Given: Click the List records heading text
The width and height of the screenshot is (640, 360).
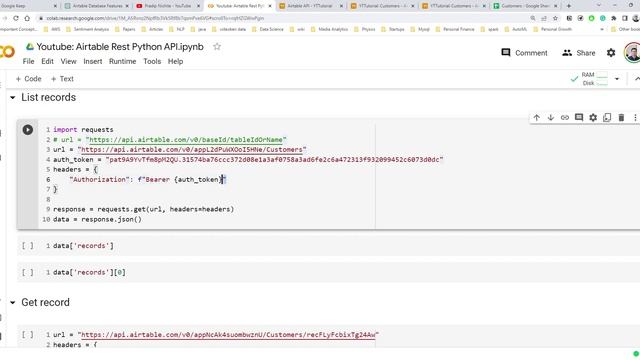Looking at the screenshot, I should 49,98.
